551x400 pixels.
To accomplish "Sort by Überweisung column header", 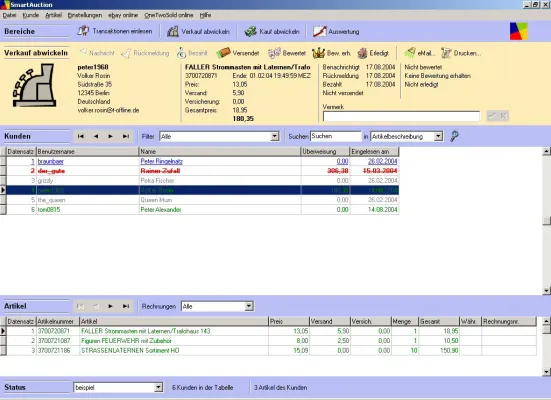I will [325, 151].
